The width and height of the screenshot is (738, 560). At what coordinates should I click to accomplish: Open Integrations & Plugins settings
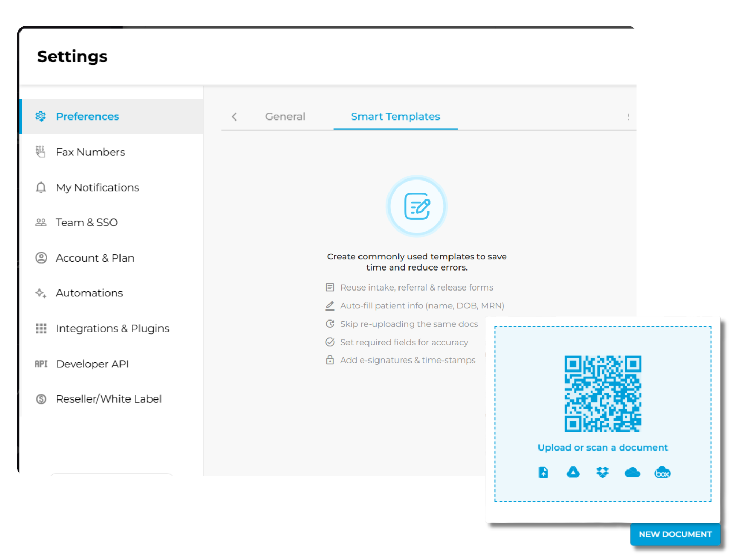point(112,328)
